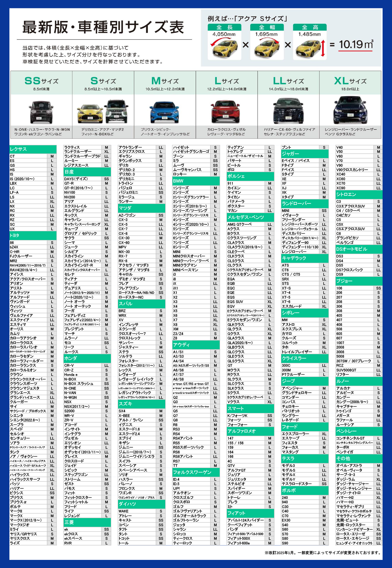Click the "テスラロードスター" row
Image resolution: width=392 pixels, height=568 pixels.
305,484
